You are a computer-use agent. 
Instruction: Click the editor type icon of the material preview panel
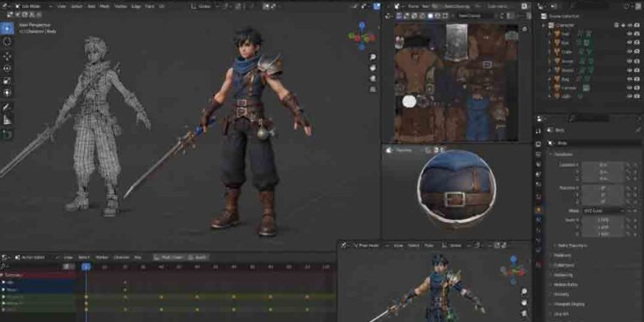tap(389, 150)
